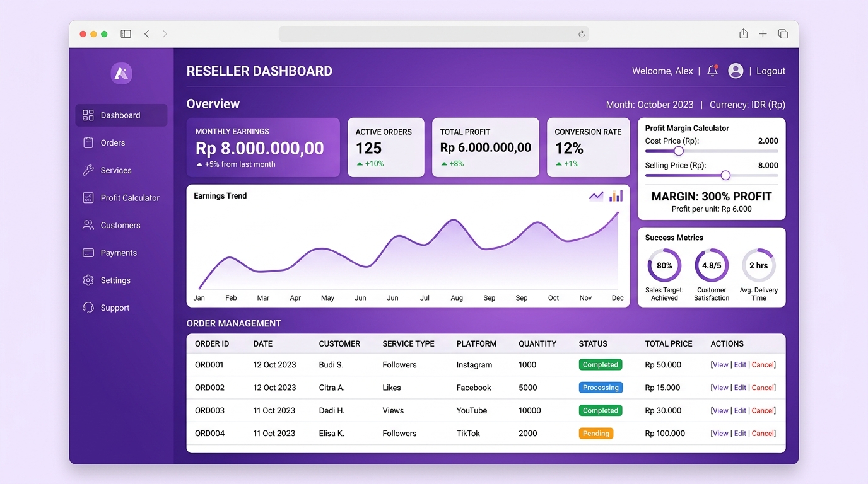Click the Customers people icon

(88, 225)
